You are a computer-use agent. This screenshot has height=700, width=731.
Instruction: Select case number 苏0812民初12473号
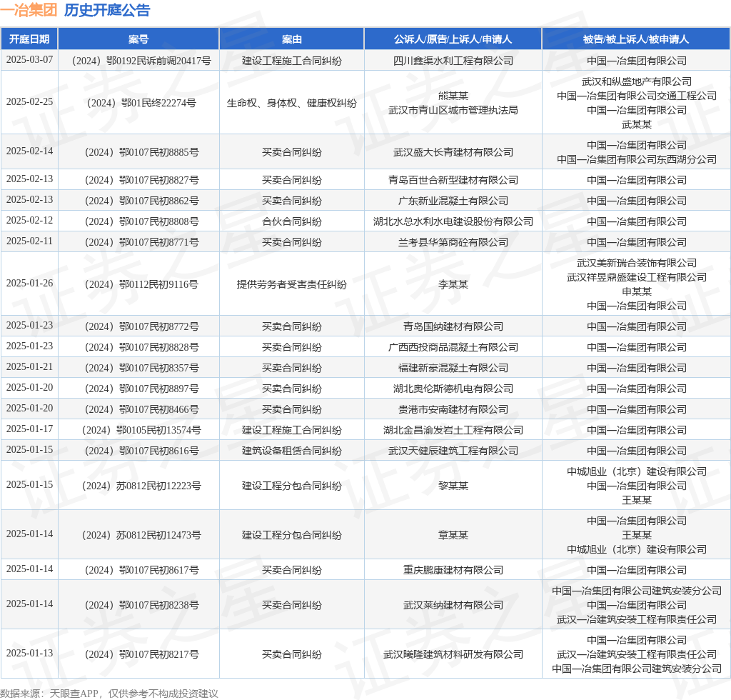(138, 535)
